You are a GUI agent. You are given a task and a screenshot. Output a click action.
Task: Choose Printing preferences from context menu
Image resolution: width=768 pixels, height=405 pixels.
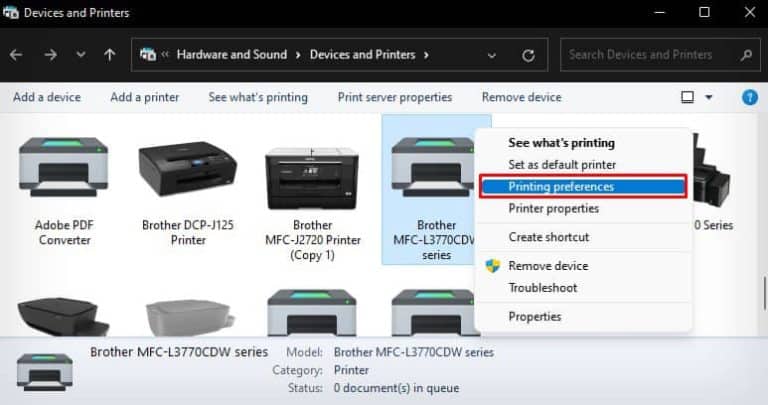[x=560, y=186]
